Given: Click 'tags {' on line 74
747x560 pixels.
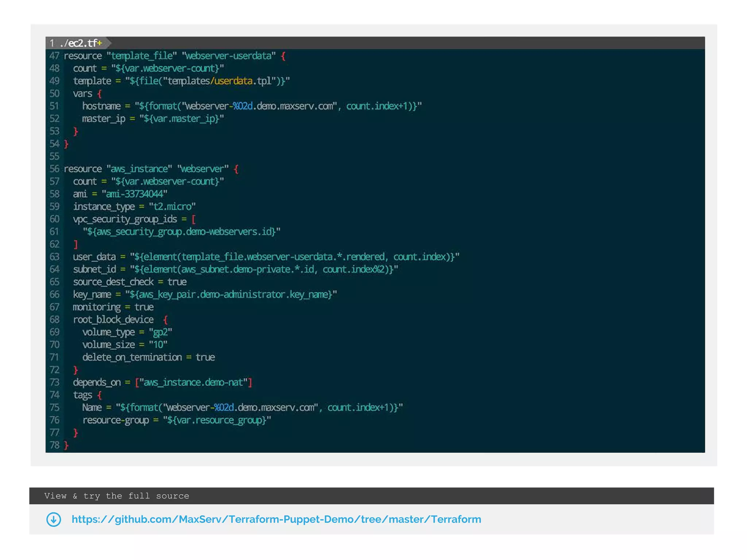Looking at the screenshot, I should coord(87,395).
